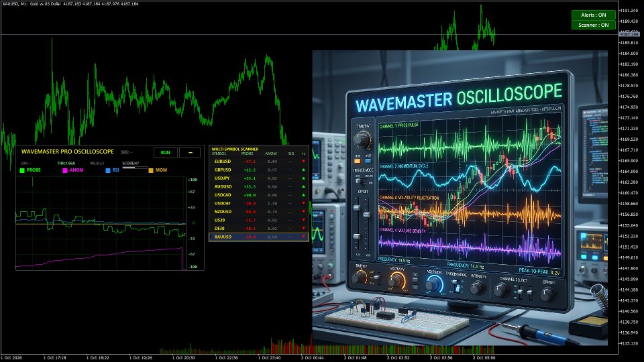
Task: Click the SCORE:47 readout
Action: (131, 164)
